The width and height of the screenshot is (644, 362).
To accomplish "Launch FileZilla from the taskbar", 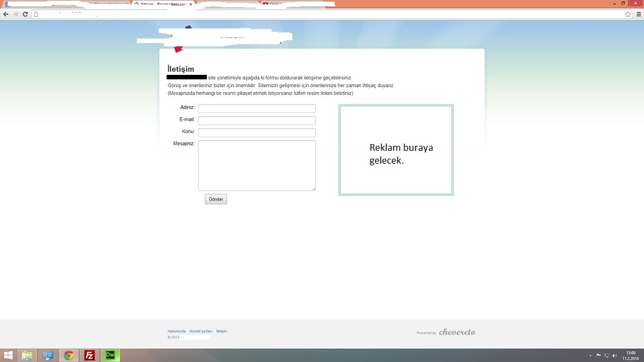I will (x=89, y=355).
